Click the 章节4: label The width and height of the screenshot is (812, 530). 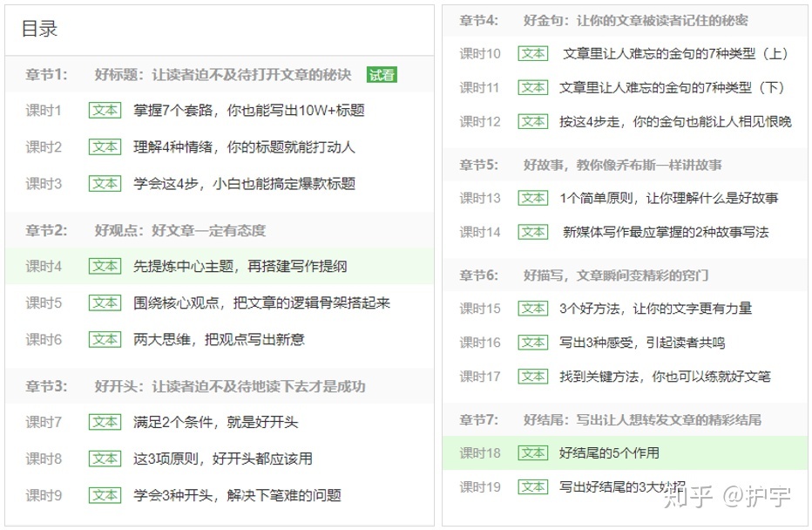[478, 21]
